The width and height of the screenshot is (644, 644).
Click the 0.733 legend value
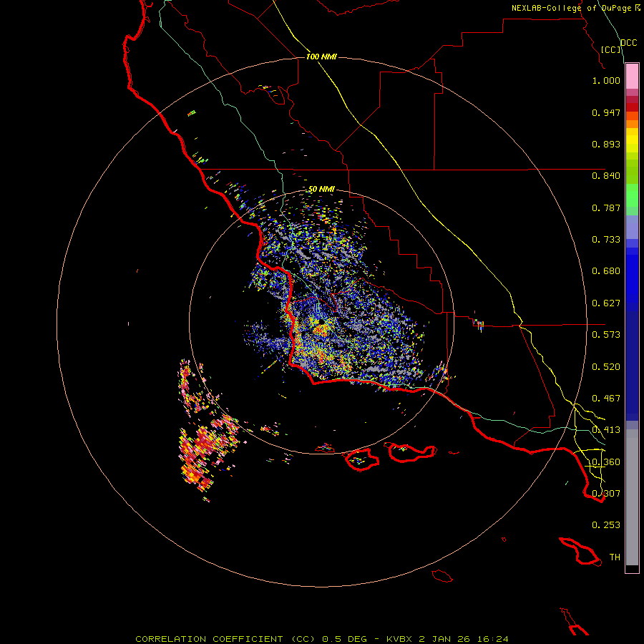(606, 240)
